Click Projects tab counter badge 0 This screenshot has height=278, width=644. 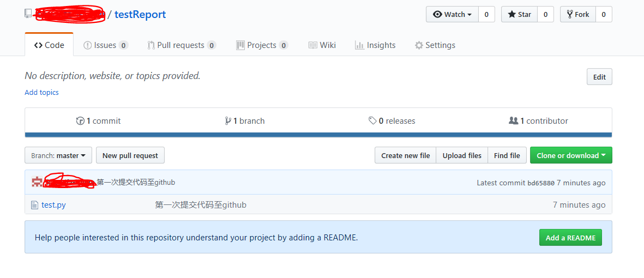tap(284, 45)
